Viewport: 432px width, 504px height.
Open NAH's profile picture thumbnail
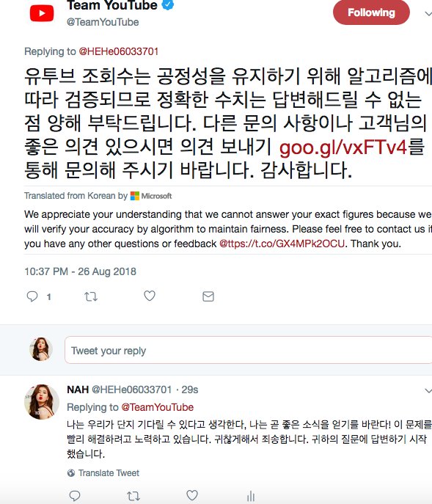[42, 401]
